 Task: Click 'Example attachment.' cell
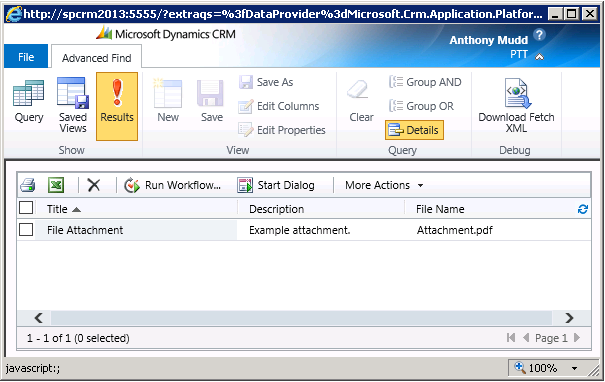pyautogui.click(x=299, y=230)
